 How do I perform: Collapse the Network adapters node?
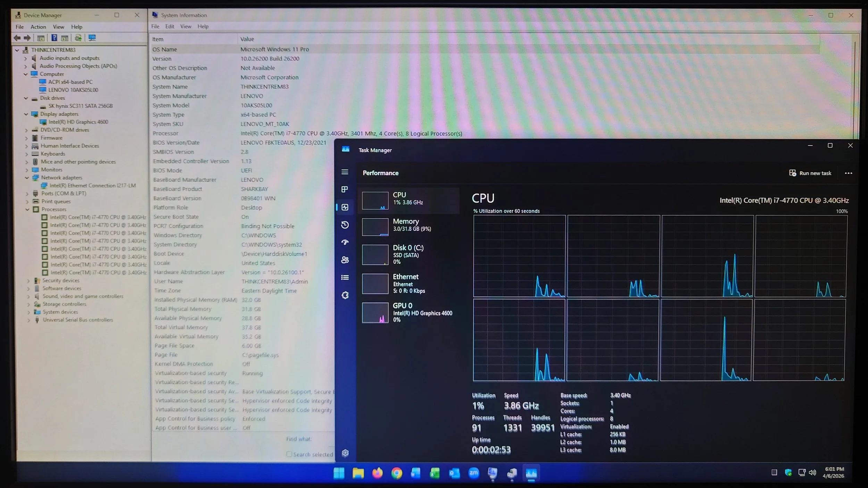pos(27,178)
